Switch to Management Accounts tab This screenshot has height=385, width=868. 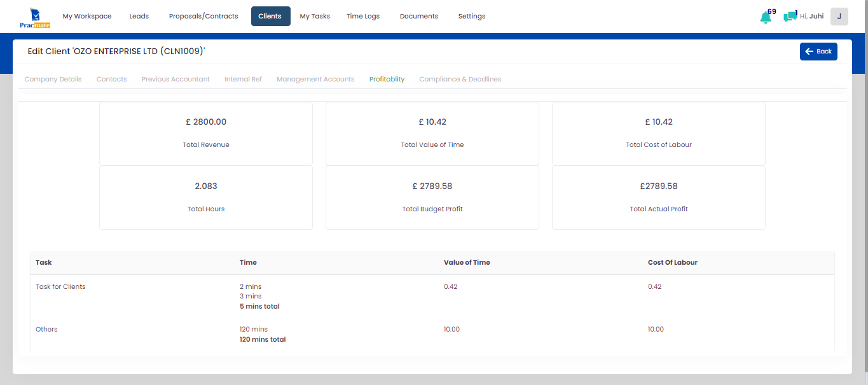coord(315,80)
